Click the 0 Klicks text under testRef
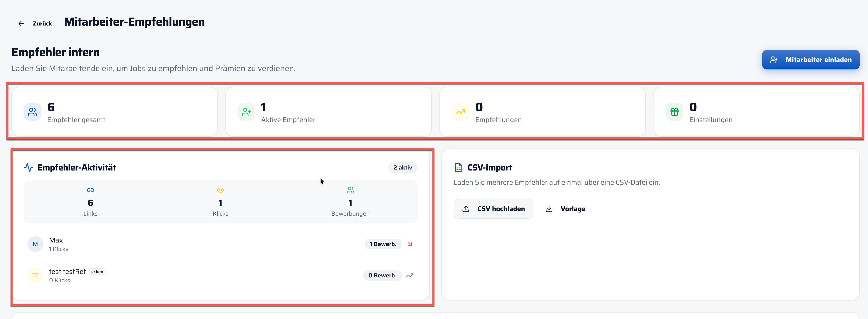This screenshot has width=868, height=319. coord(60,280)
